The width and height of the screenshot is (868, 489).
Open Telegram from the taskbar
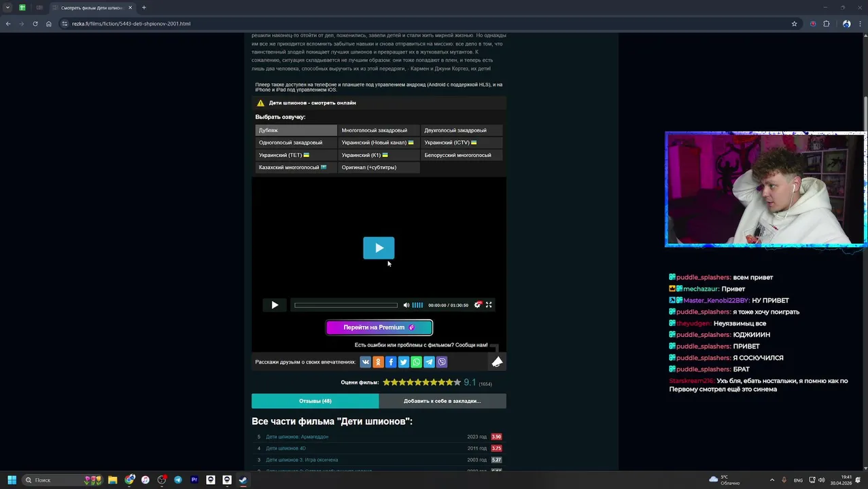[178, 479]
